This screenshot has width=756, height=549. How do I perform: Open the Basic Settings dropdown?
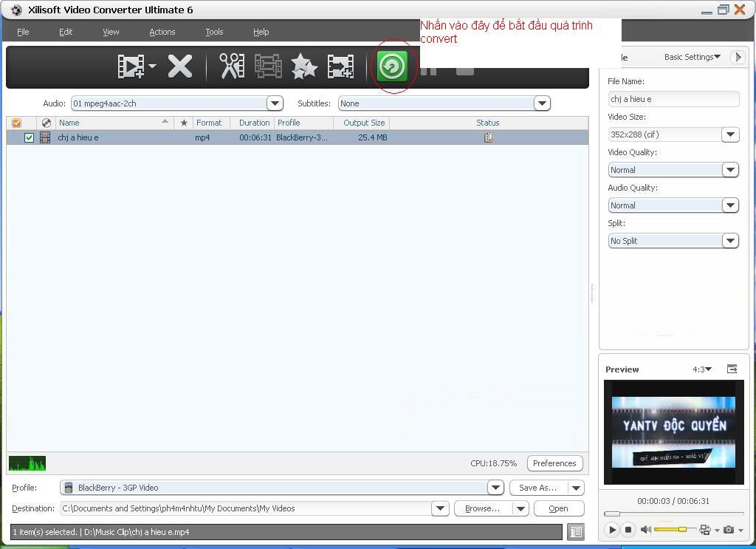click(x=693, y=57)
